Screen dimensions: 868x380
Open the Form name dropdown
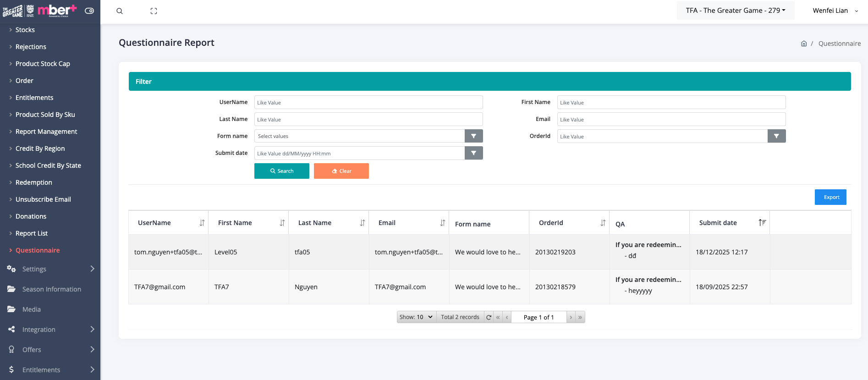point(473,136)
